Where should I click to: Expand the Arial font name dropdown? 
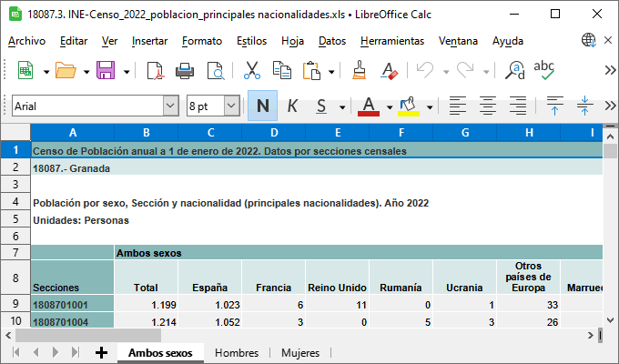coord(170,106)
